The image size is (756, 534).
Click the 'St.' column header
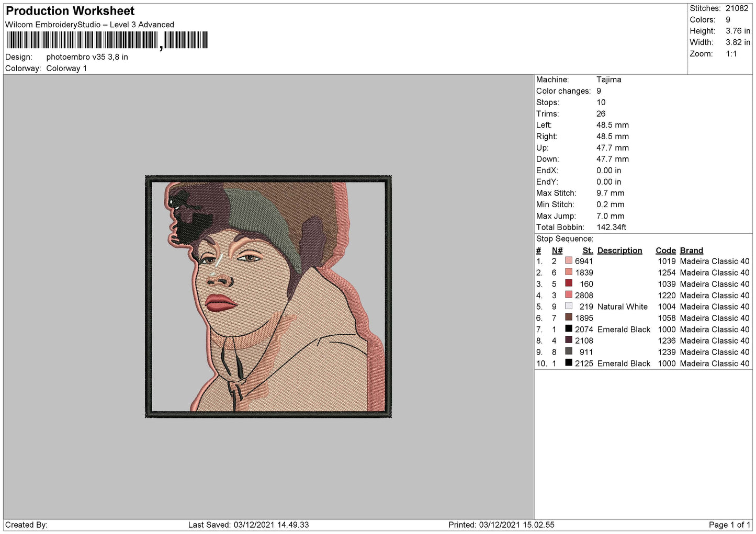(588, 251)
